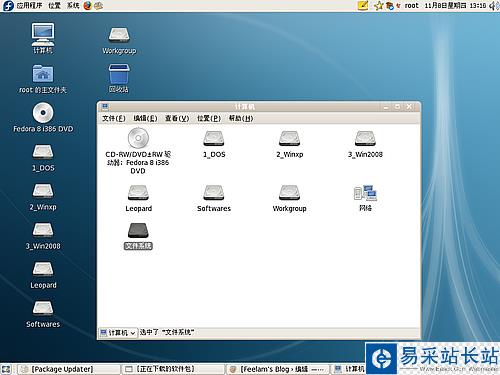500x375 pixels.
Task: Select the 1_DOS volume in the 计算机 window
Action: point(214,144)
